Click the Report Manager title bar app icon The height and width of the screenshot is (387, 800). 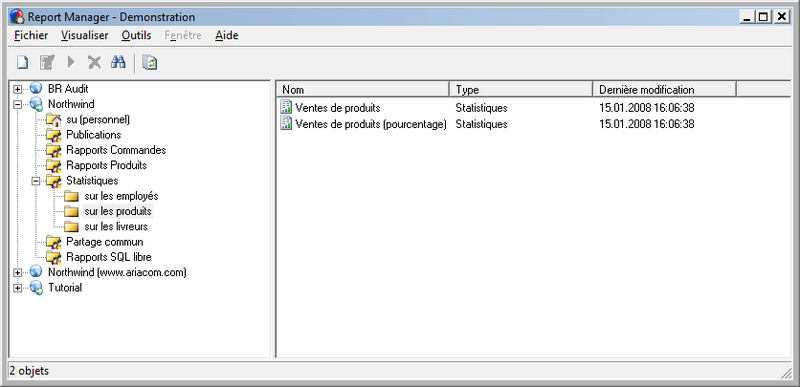pyautogui.click(x=17, y=17)
